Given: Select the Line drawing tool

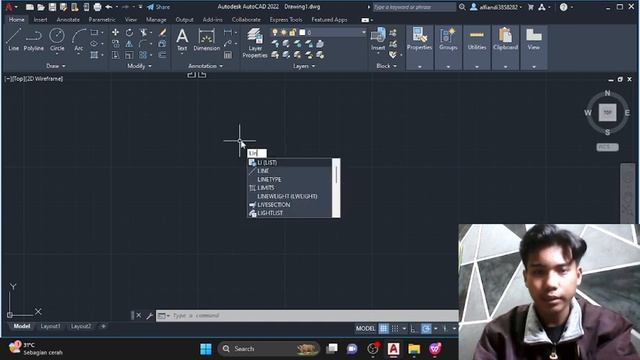Looking at the screenshot, I should coord(13,40).
